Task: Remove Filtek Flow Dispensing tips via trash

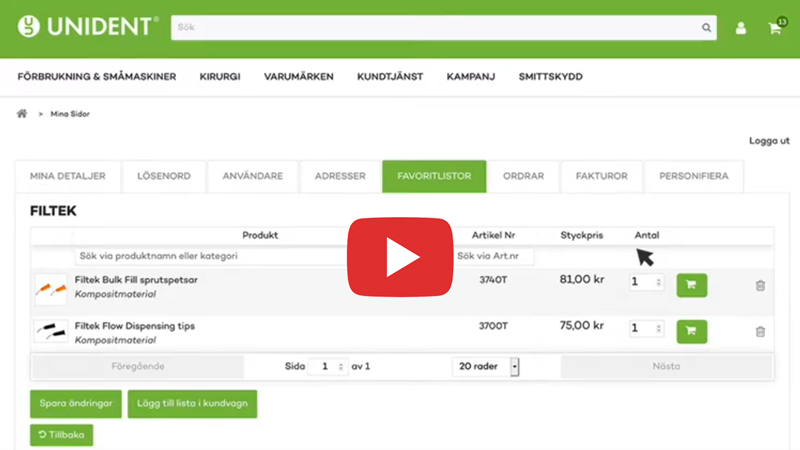Action: tap(760, 331)
